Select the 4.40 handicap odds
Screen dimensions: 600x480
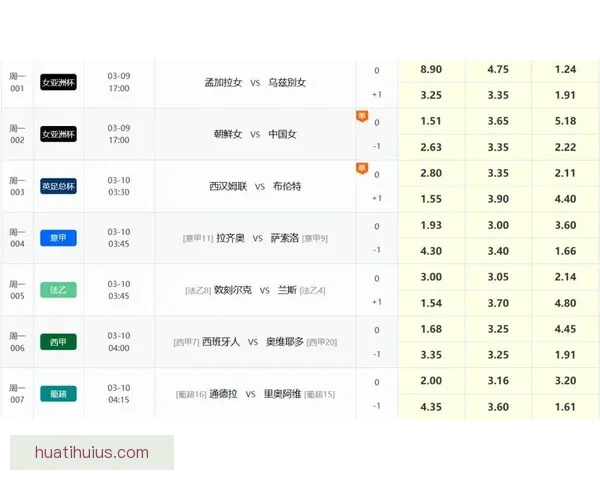[x=566, y=199]
